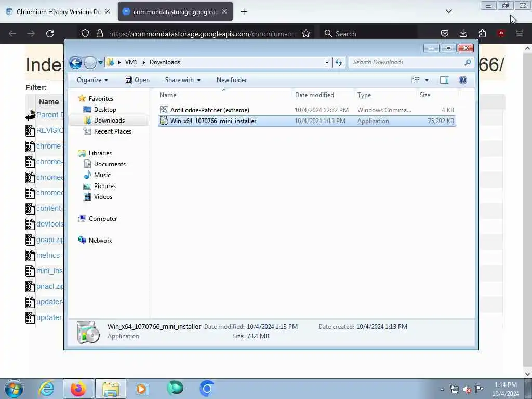Select Network in the navigation pane
532x399 pixels.
tap(100, 240)
